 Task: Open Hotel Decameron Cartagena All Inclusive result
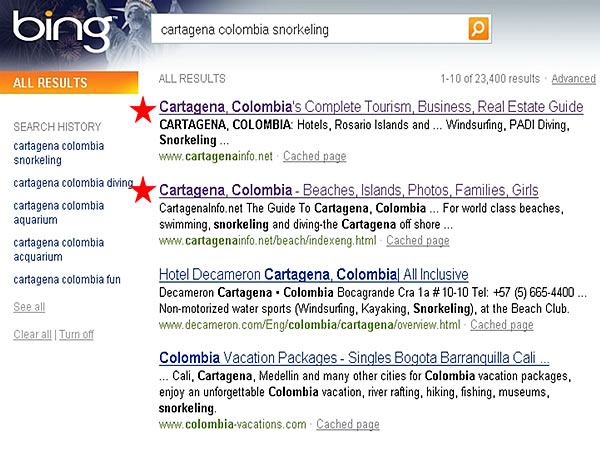click(314, 274)
